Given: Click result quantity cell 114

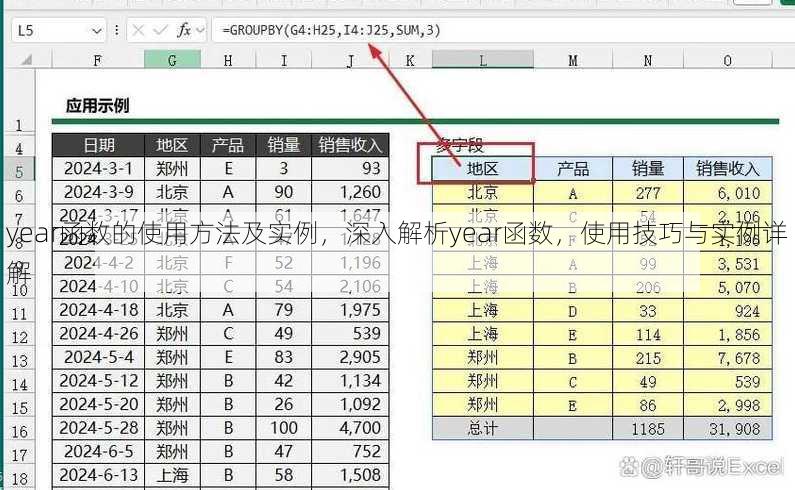Looking at the screenshot, I should tap(648, 335).
